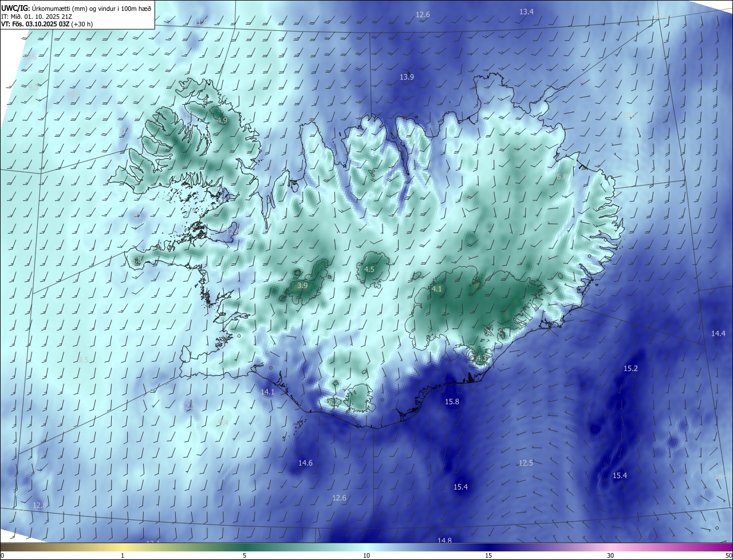Select the 12.8 value in lower left

[40, 505]
